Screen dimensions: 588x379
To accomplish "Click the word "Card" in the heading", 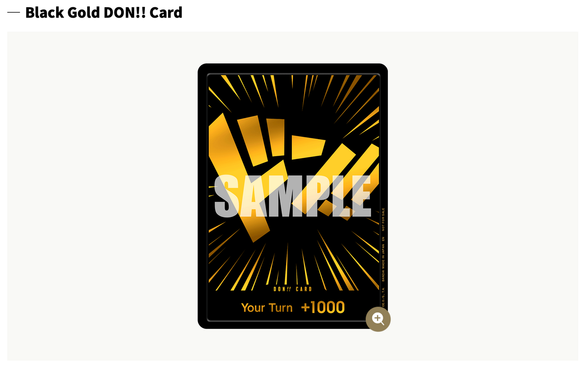I will coord(166,13).
